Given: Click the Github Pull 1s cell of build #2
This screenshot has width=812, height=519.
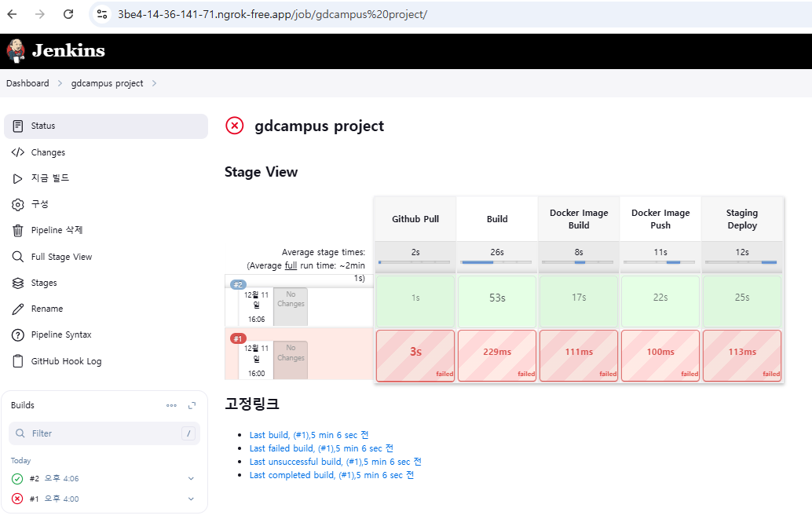Looking at the screenshot, I should (x=415, y=302).
